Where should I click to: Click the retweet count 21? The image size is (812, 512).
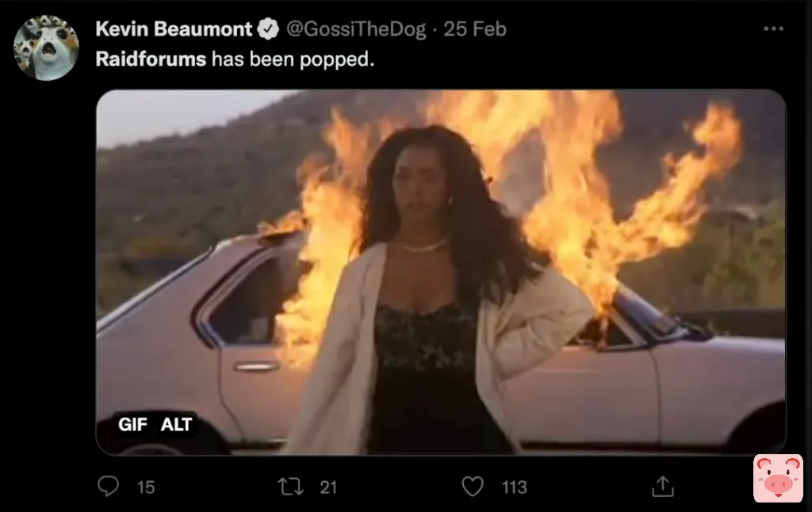(x=328, y=487)
